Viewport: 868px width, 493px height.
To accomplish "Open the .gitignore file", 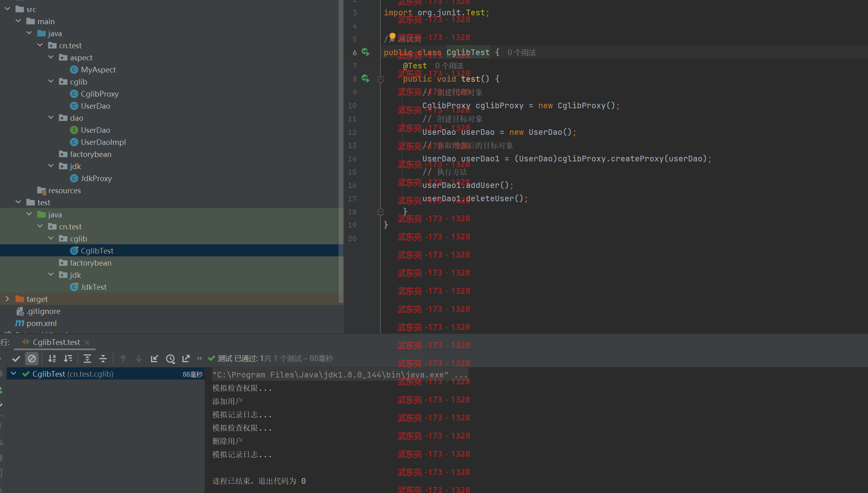I will (43, 311).
